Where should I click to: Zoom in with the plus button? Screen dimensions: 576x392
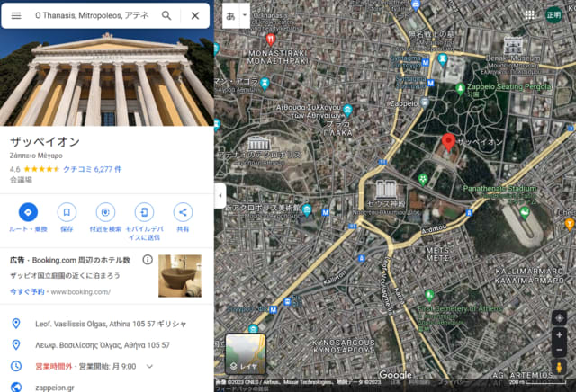tap(559, 335)
